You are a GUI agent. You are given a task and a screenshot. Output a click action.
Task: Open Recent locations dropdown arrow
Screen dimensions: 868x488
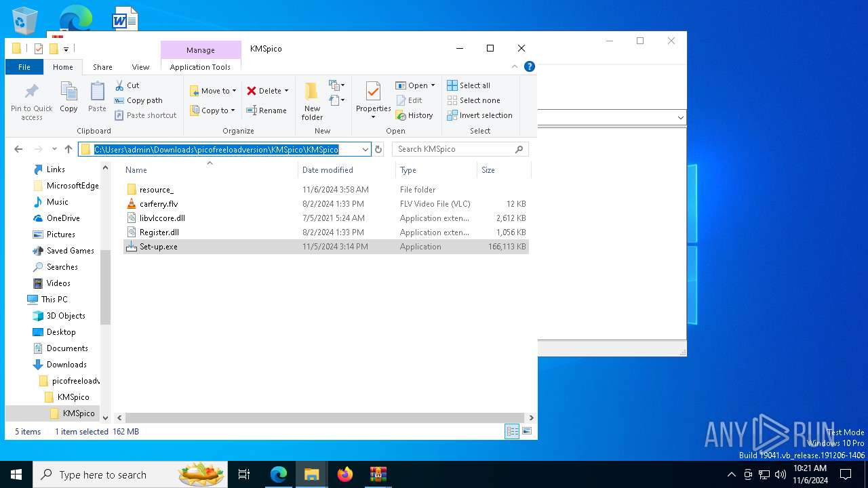pyautogui.click(x=54, y=149)
